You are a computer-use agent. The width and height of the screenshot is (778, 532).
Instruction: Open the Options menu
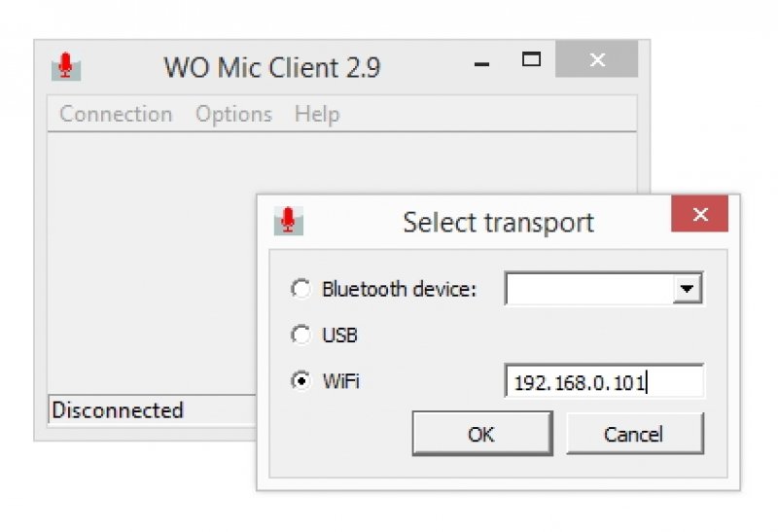point(233,114)
